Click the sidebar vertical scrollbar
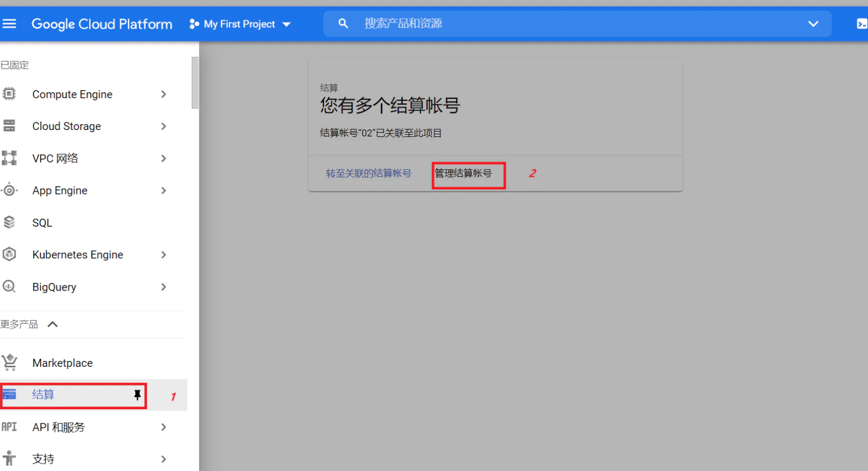The image size is (868, 471). (x=195, y=83)
